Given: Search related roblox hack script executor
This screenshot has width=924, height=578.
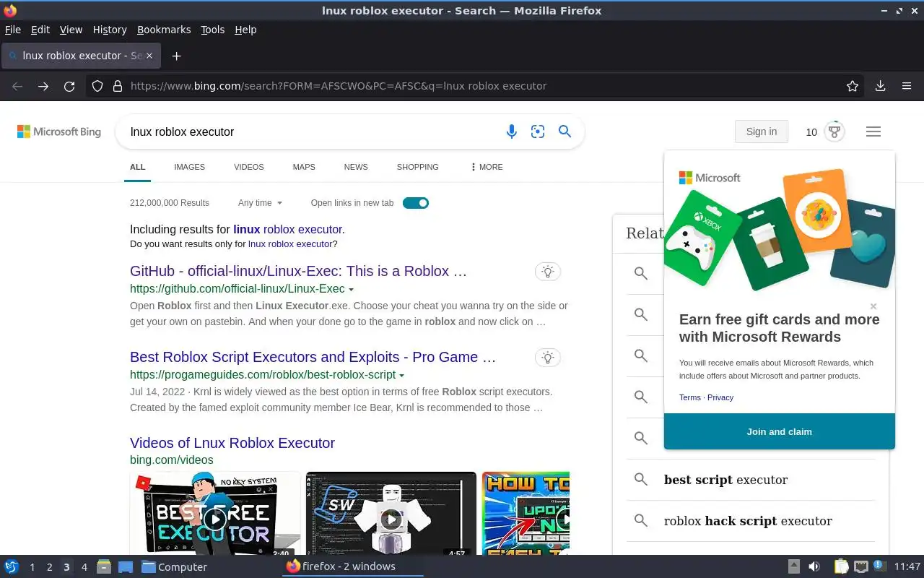Looking at the screenshot, I should (x=748, y=521).
